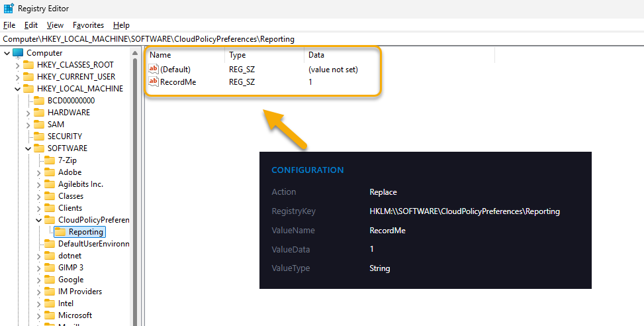Select the SECURITY key in tree
Viewport: 644px width, 326px height.
tap(65, 136)
